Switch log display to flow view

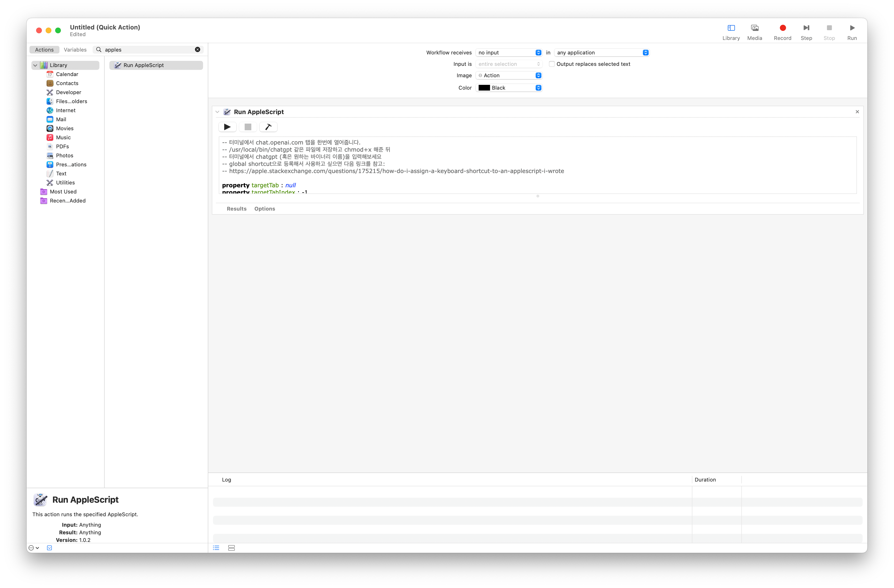point(231,548)
